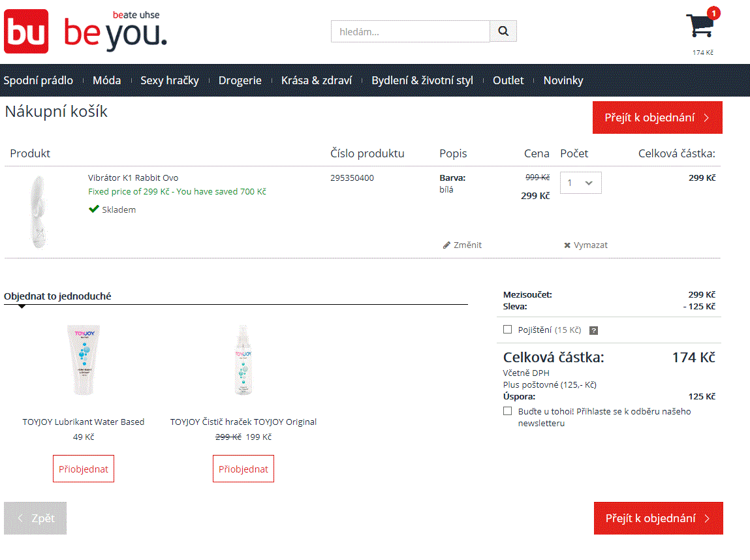Screen dimensions: 750x560
Task: Open the 'be you.' beate uhse homepage logo
Action: pos(116,31)
